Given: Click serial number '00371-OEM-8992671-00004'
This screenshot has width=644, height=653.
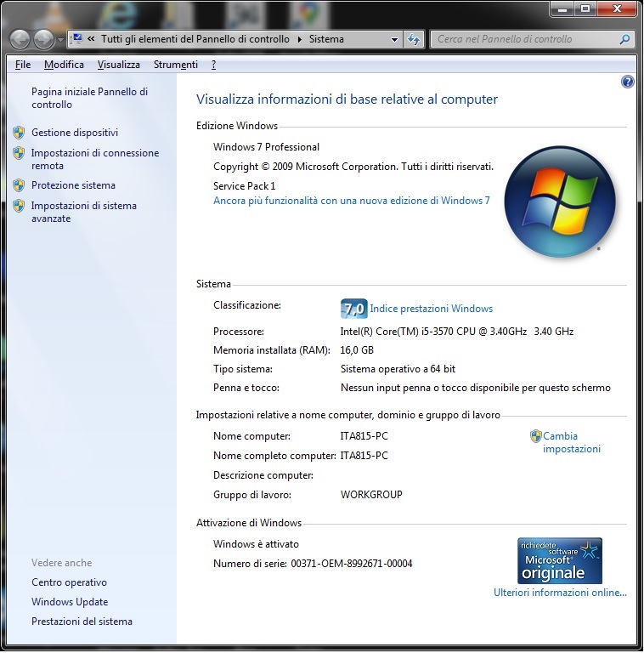Looking at the screenshot, I should [x=352, y=564].
